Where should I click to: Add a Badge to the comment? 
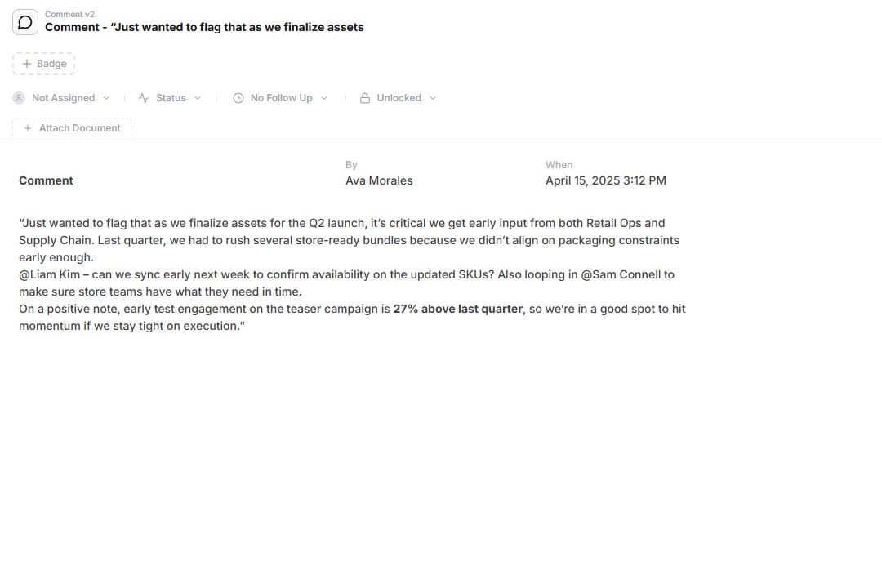tap(44, 64)
